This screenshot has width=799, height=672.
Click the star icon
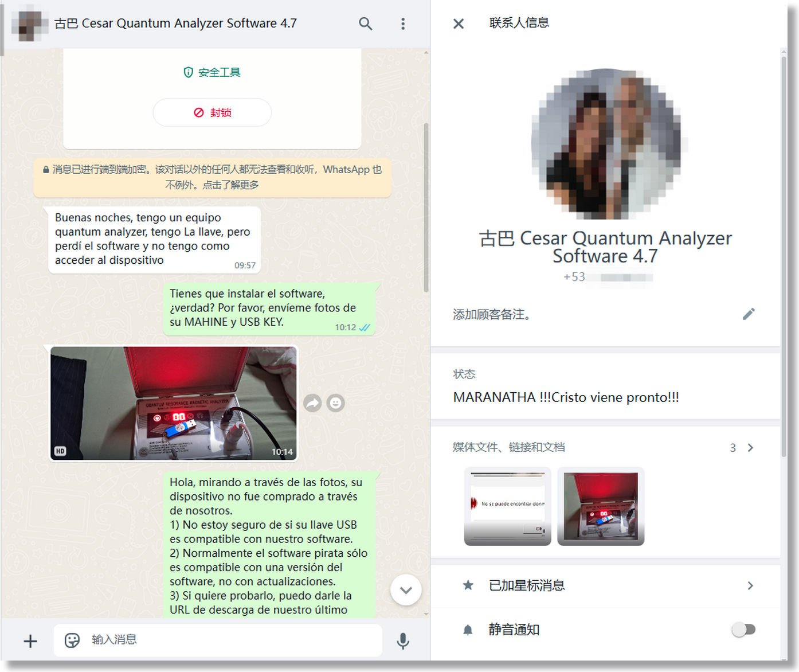point(468,585)
